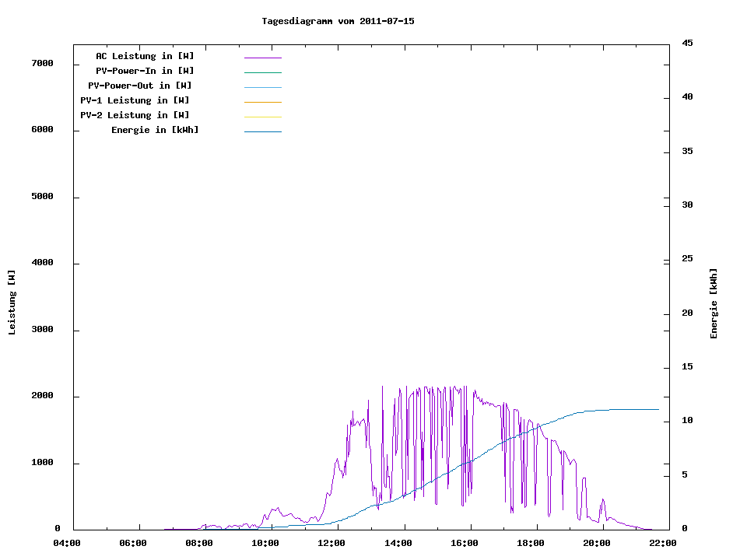Click the Energie in [kWh] legend entry
This screenshot has width=747, height=560.
point(155,130)
